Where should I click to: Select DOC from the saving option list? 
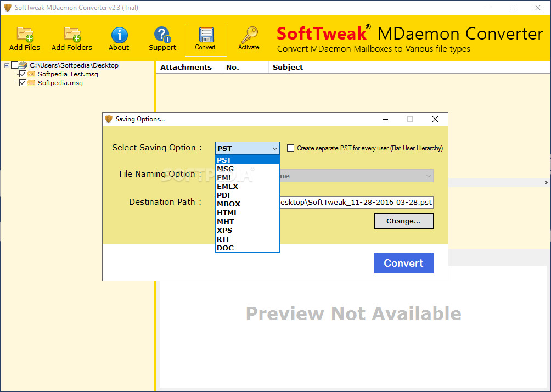[x=248, y=248]
